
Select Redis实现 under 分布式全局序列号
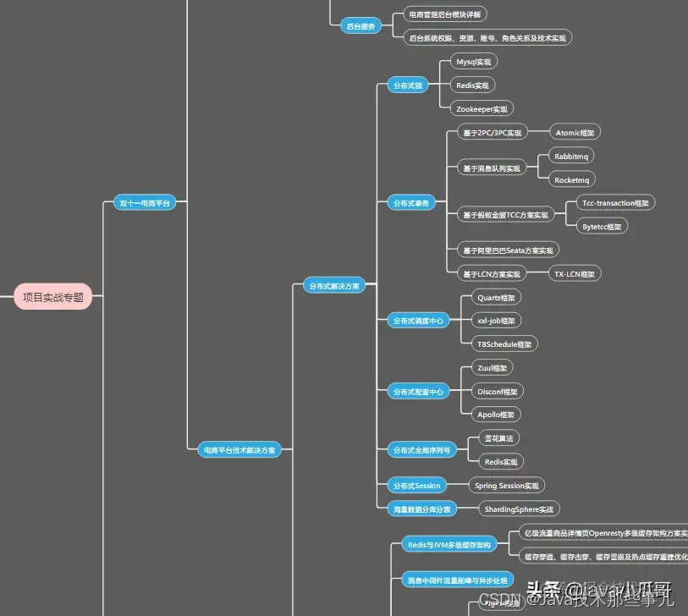[501, 461]
